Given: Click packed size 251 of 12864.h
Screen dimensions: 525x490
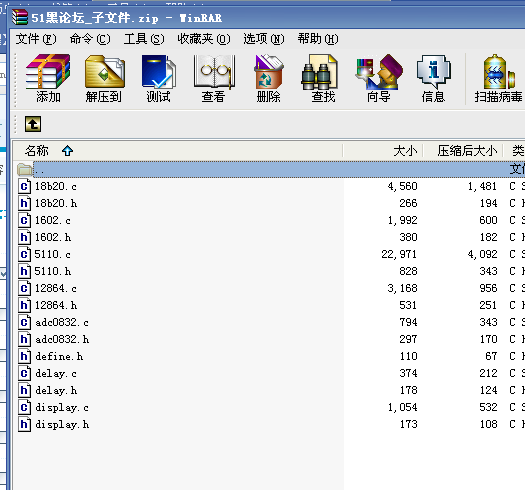Looking at the screenshot, I should tap(488, 305).
